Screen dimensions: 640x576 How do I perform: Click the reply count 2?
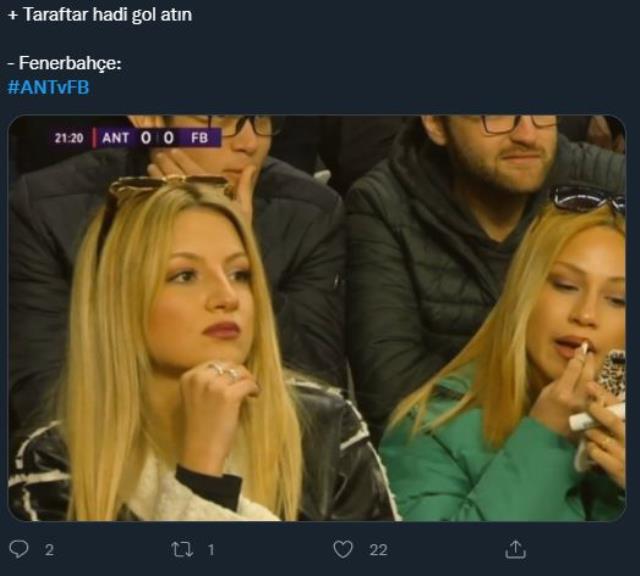click(49, 549)
